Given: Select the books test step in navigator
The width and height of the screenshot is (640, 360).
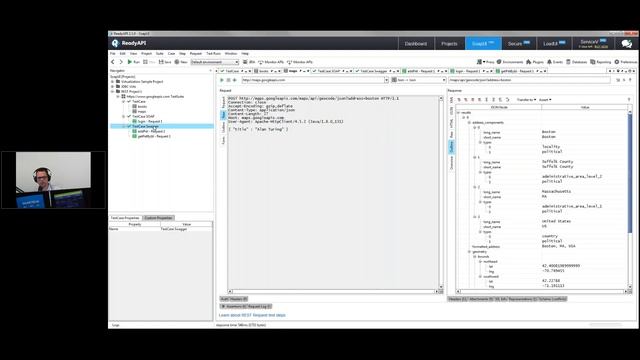Looking at the screenshot, I should [142, 106].
